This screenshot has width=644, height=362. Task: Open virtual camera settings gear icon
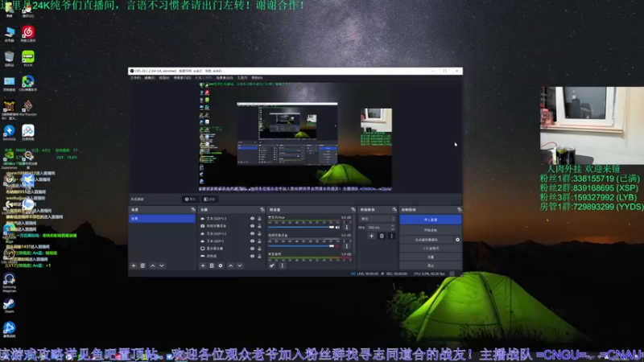457,240
